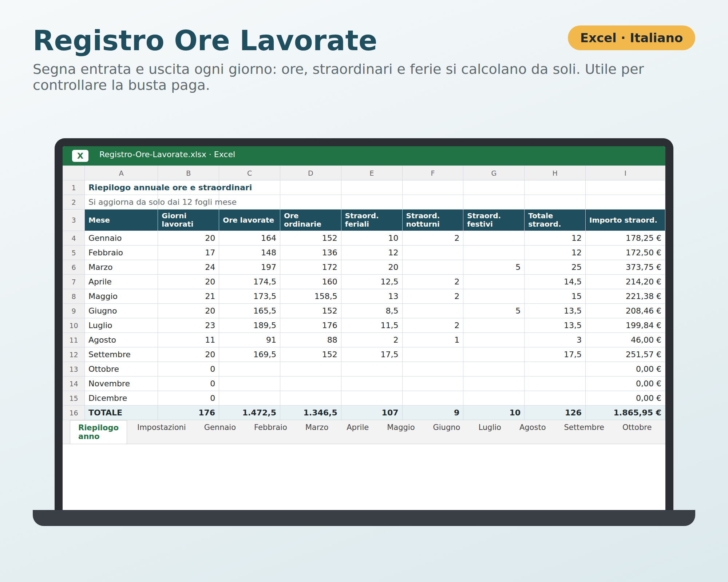
Task: Click the total hours '1.472,5'
Action: click(249, 413)
